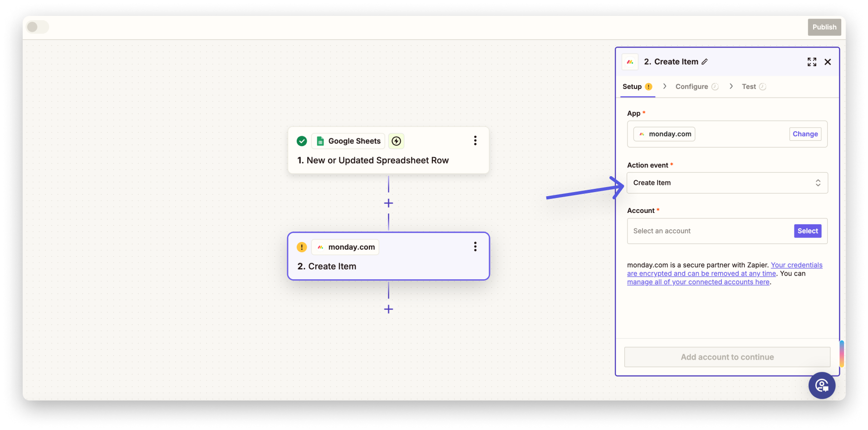This screenshot has height=430, width=868.
Task: Click the '1. New or Updated Spreadsheet Row' title
Action: click(x=373, y=160)
